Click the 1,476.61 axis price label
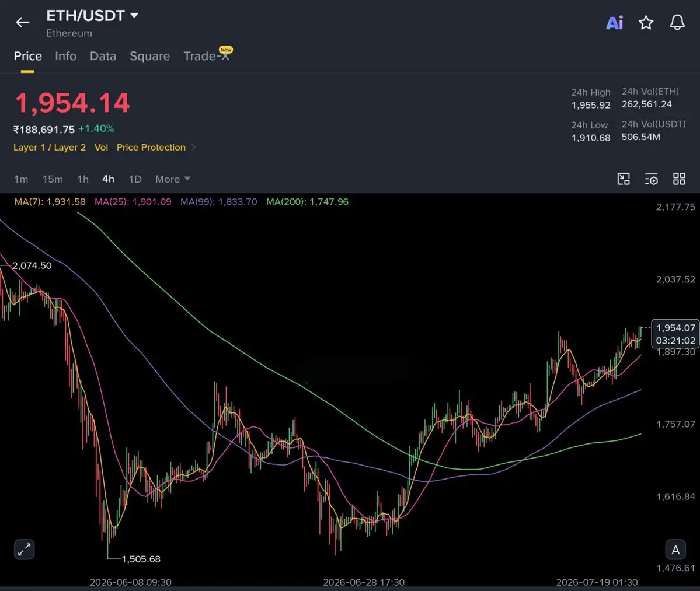 point(675,568)
